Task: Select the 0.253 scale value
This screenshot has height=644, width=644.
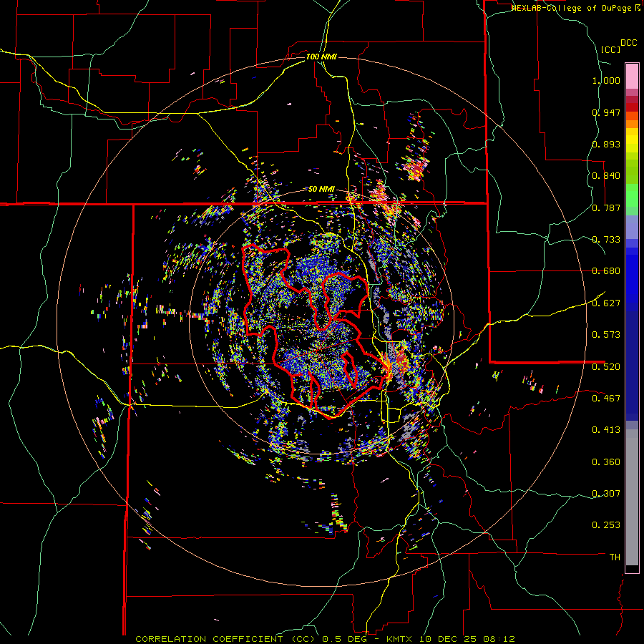Action: [x=606, y=525]
